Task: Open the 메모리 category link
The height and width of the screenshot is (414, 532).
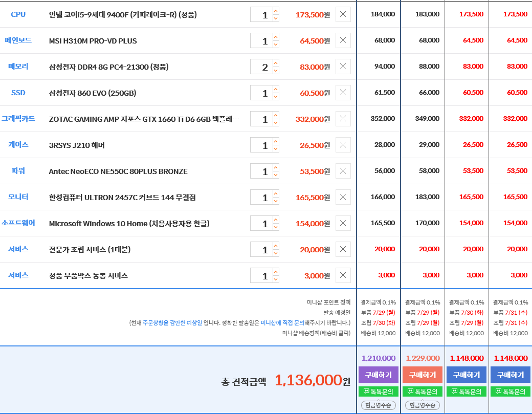Action: (x=18, y=66)
